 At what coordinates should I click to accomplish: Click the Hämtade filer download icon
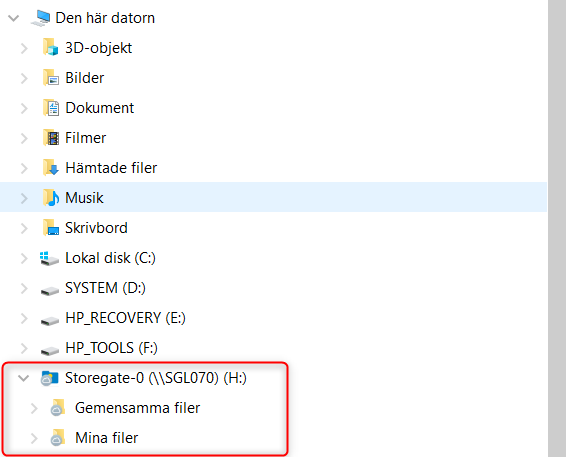pos(51,167)
